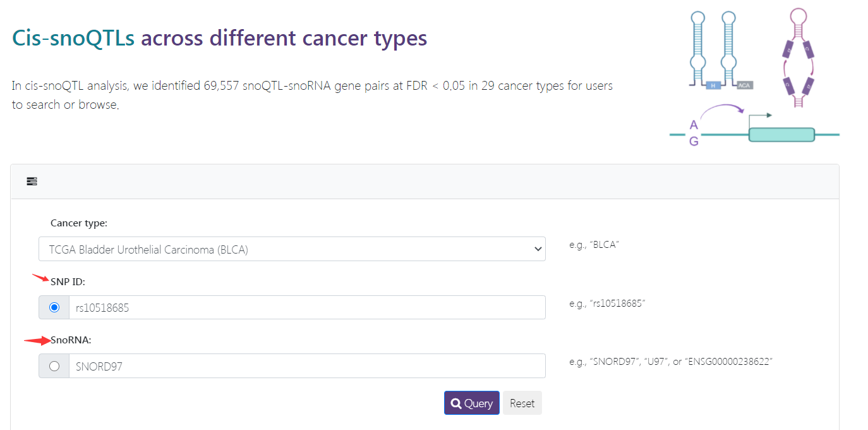Click the dropdown chevron for cancer type
This screenshot has height=430, width=868.
tap(538, 249)
